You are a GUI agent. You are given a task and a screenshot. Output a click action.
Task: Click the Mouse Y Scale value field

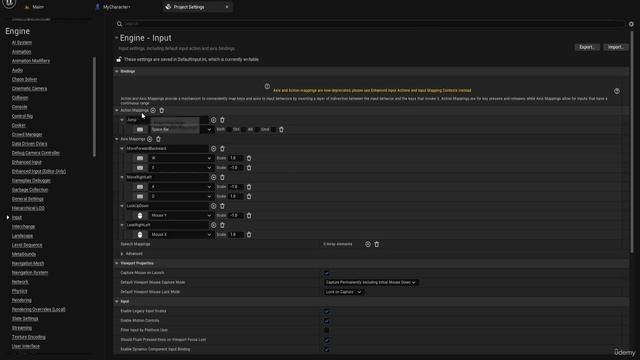(x=236, y=216)
